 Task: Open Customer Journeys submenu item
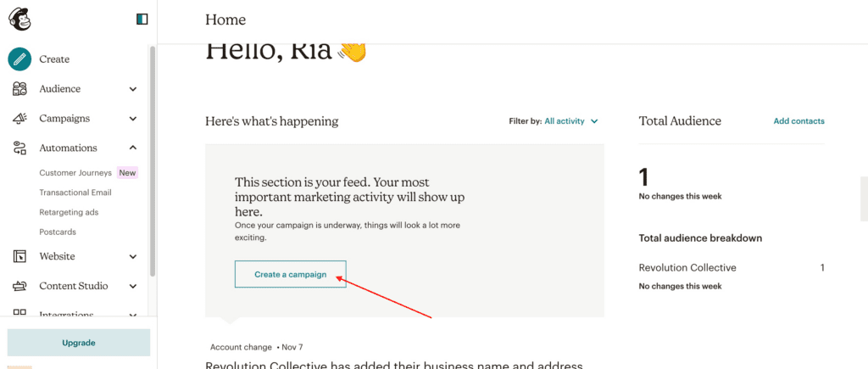pos(75,173)
